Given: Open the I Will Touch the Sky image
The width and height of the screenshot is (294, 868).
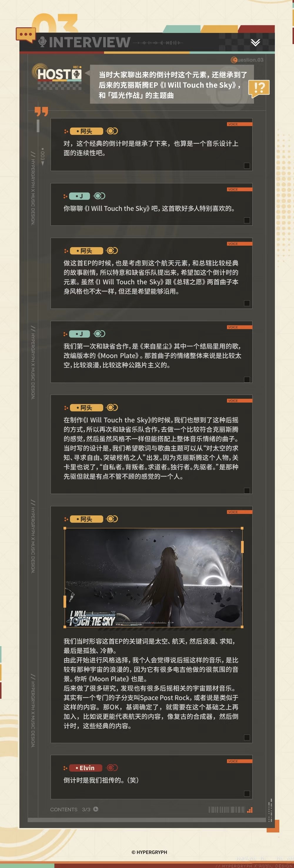Looking at the screenshot, I should coord(153,578).
